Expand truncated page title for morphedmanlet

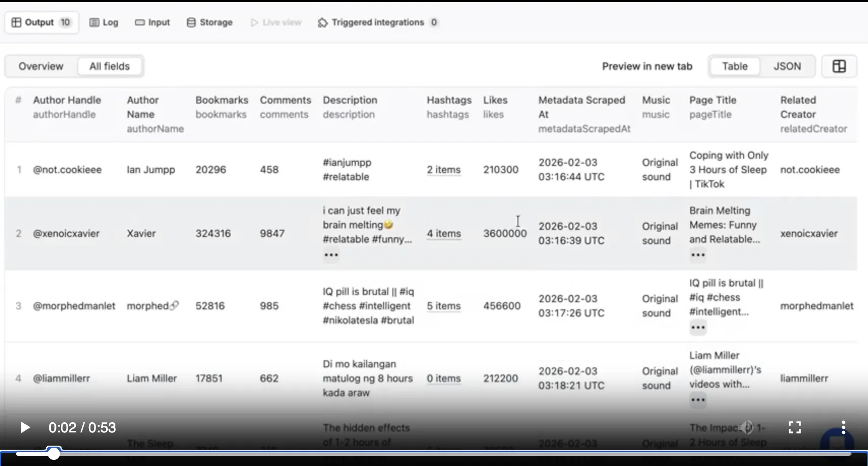point(698,328)
